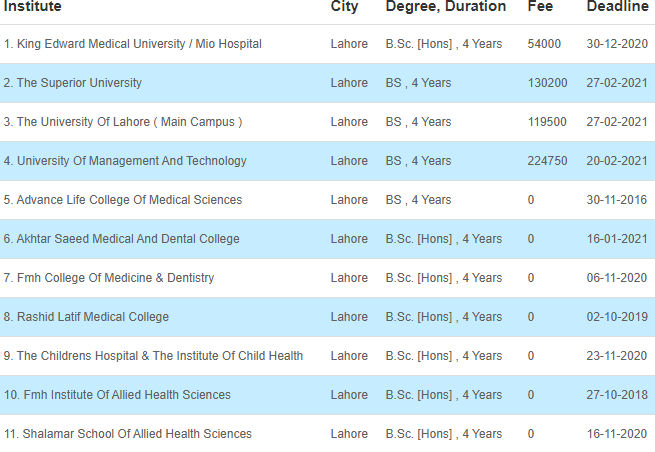Click degree cell for Akhtar Saeed row
Image resolution: width=655 pixels, height=452 pixels.
444,239
